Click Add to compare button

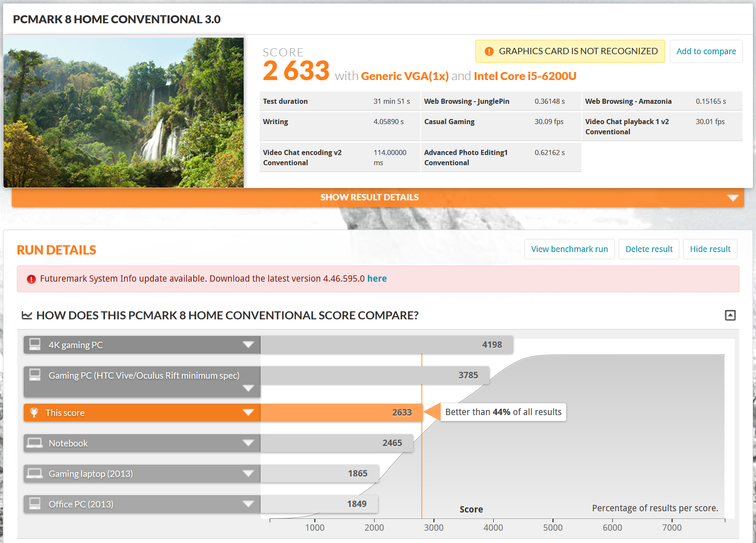point(706,51)
